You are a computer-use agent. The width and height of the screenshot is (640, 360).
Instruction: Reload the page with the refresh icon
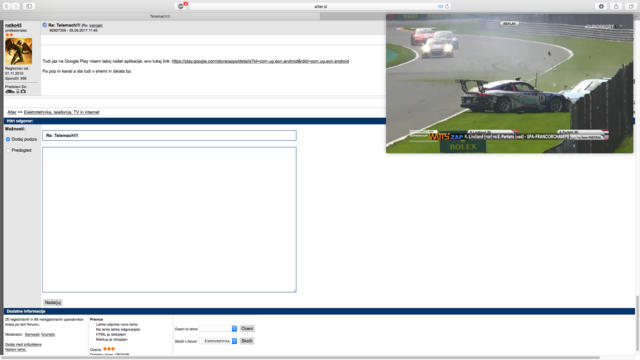(x=447, y=7)
